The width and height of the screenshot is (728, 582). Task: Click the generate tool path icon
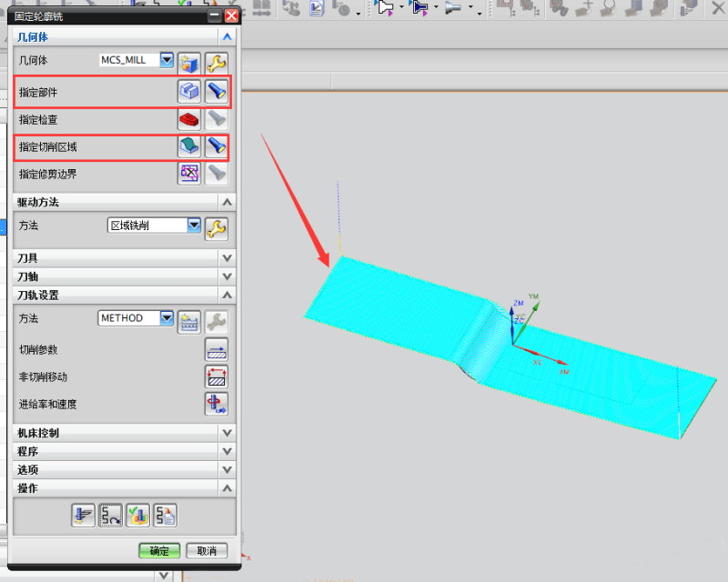pos(83,516)
